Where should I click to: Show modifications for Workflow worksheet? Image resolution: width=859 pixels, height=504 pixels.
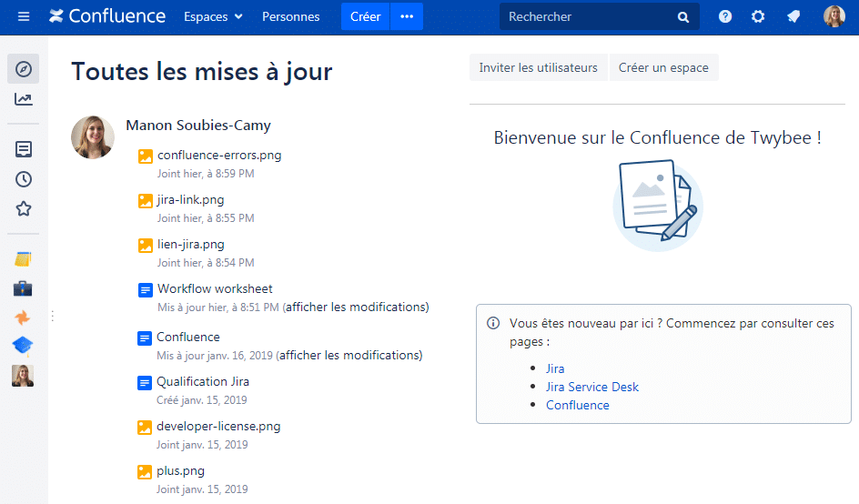(356, 307)
